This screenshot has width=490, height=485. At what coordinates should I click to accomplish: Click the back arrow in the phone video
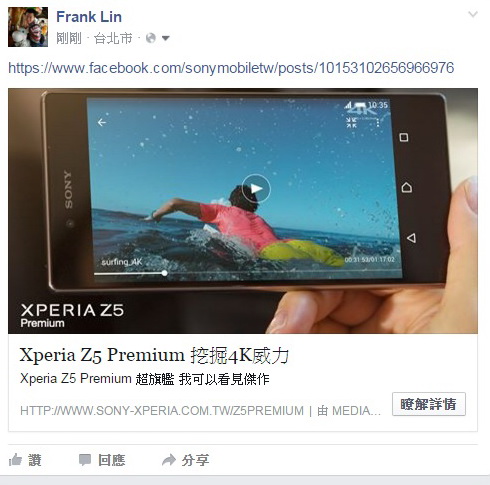pos(102,122)
